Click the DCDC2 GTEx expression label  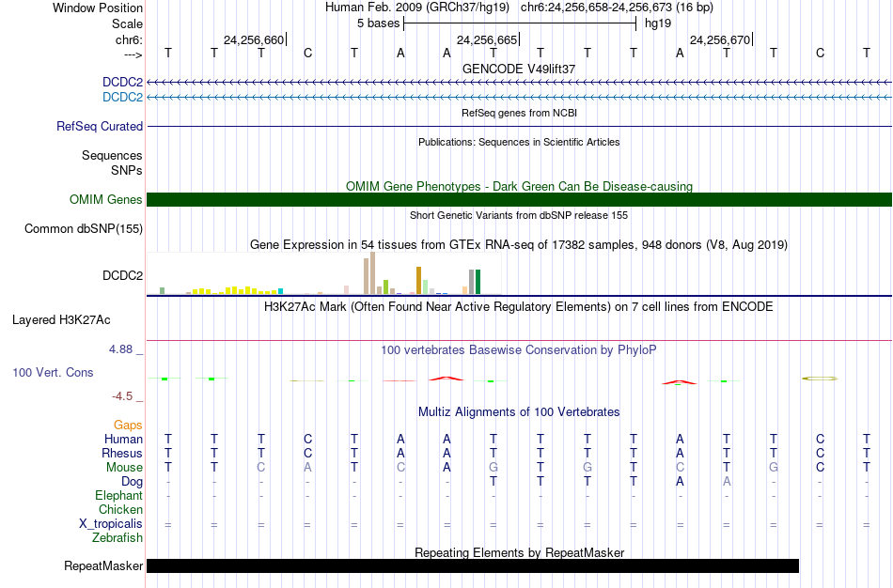click(122, 275)
